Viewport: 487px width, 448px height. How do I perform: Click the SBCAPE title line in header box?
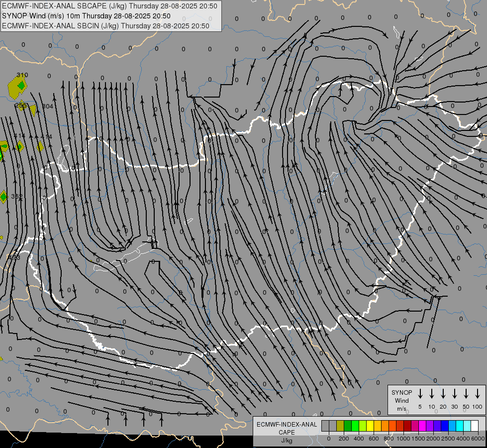[109, 6]
